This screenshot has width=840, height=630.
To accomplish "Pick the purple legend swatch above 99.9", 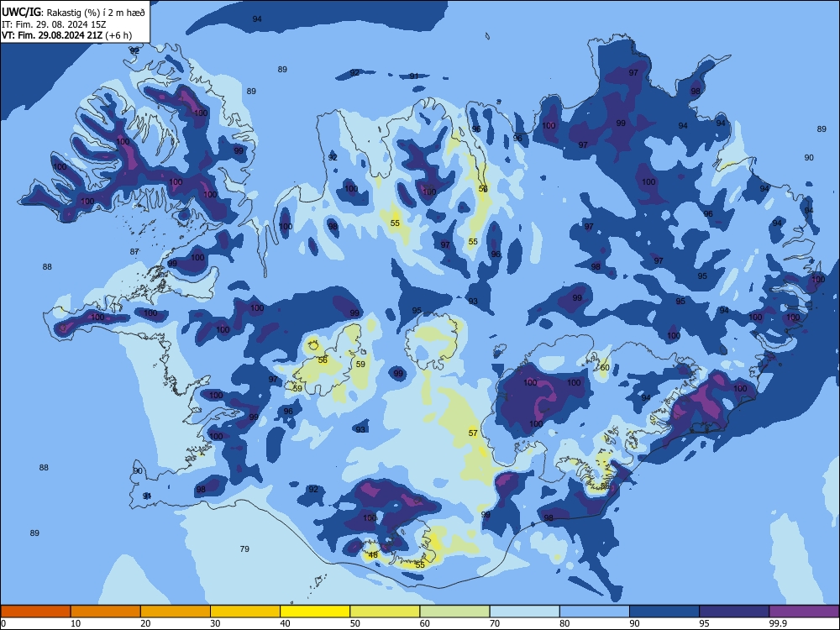I will point(804,612).
